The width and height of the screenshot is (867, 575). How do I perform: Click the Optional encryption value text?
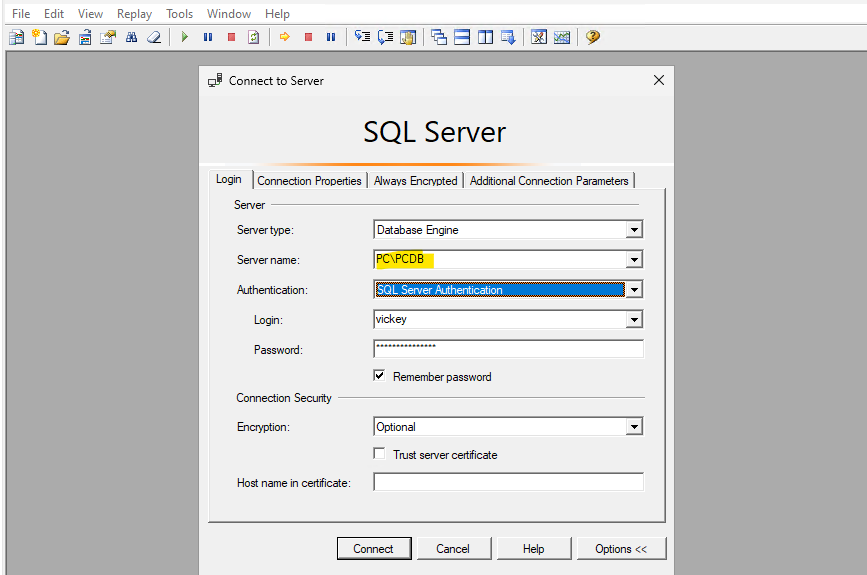coord(396,427)
